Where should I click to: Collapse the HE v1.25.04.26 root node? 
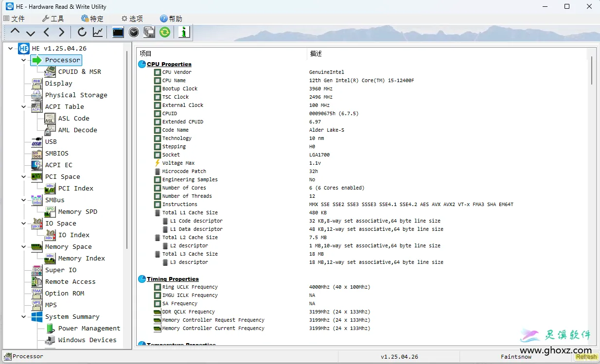pos(11,49)
